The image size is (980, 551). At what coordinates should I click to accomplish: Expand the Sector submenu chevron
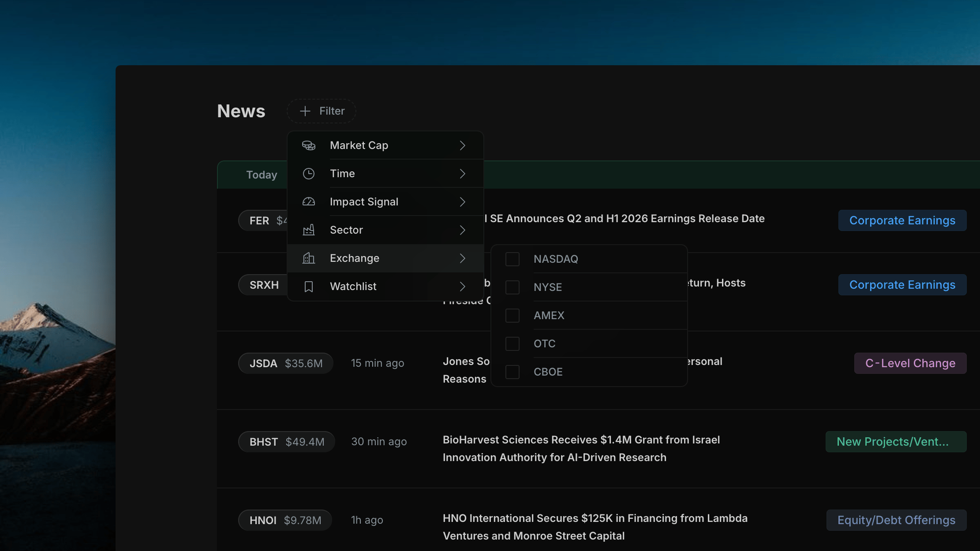pos(462,230)
